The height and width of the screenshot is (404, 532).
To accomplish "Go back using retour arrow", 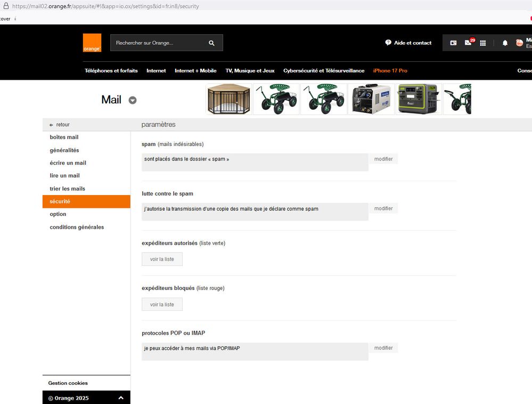I will 52,125.
